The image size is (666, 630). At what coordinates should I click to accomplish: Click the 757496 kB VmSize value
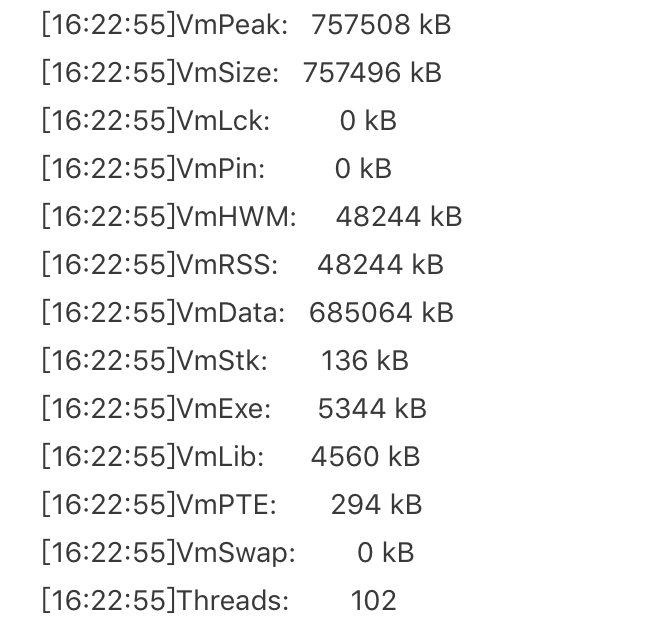point(371,72)
